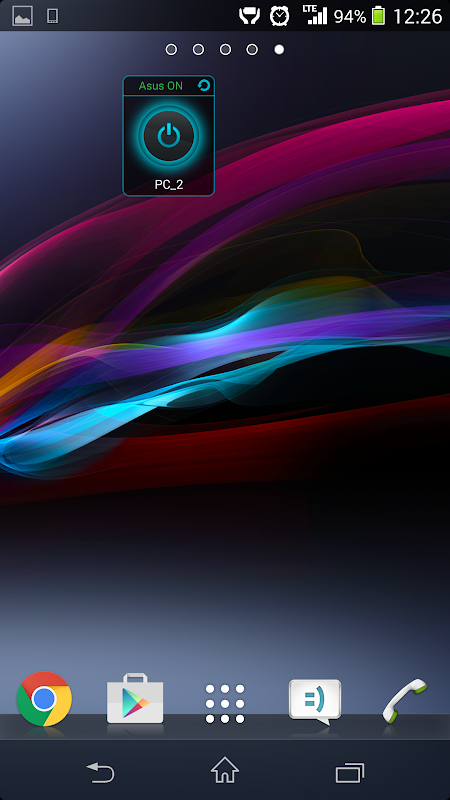Tap the LTE signal strength icon
This screenshot has height=800, width=450.
(315, 15)
